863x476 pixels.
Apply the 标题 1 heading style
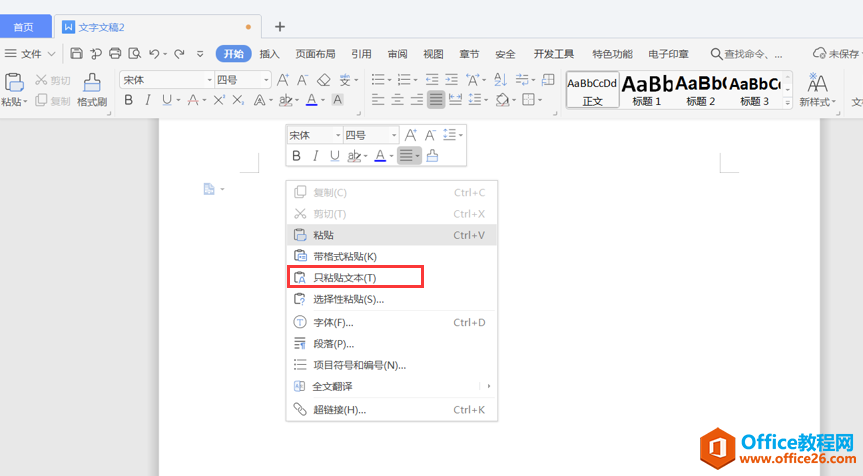click(646, 89)
